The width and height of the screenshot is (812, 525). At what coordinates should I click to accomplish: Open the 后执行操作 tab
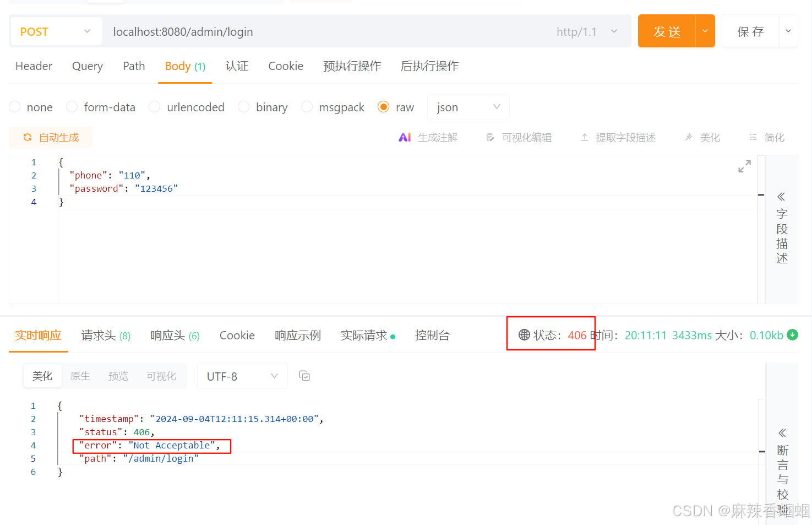pos(429,66)
